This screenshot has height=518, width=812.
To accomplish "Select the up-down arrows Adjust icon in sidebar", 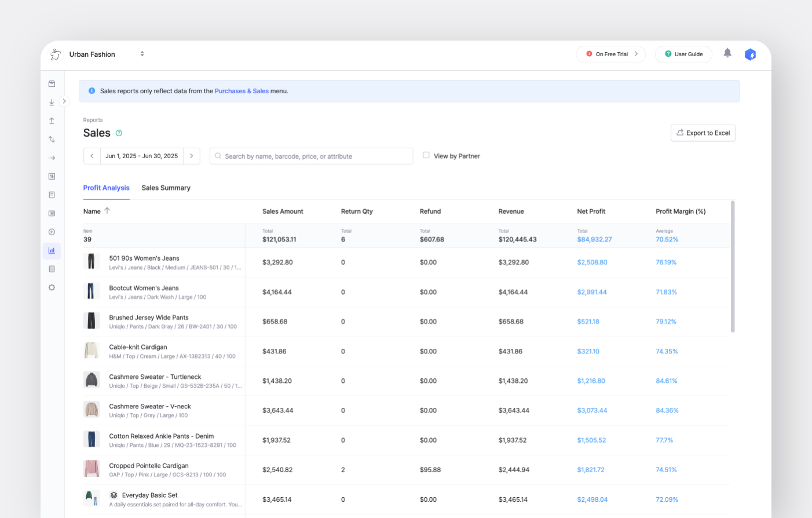I will coord(52,140).
